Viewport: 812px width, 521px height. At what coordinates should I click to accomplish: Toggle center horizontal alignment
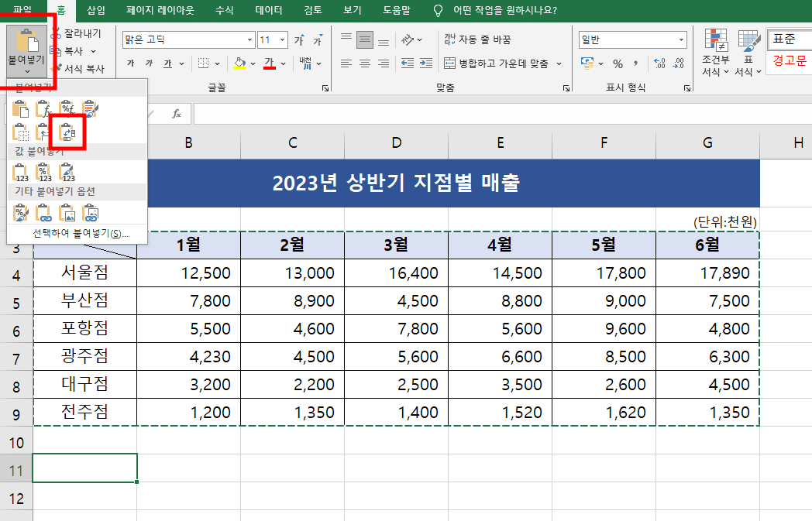point(365,63)
